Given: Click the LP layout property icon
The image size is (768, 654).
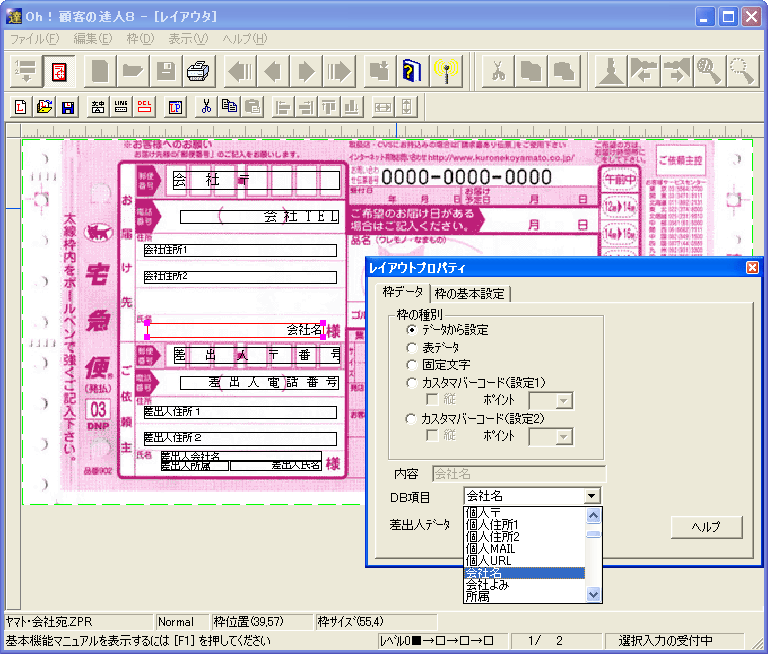Looking at the screenshot, I should (175, 106).
